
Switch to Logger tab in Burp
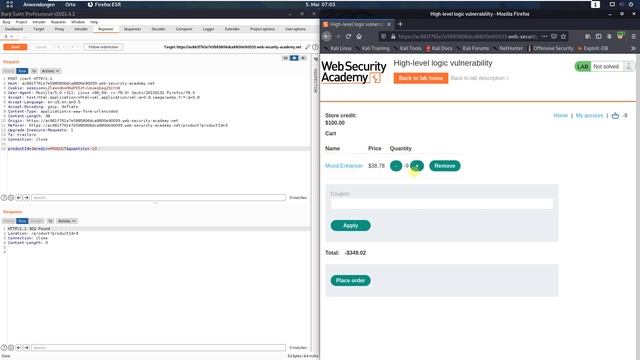point(208,29)
